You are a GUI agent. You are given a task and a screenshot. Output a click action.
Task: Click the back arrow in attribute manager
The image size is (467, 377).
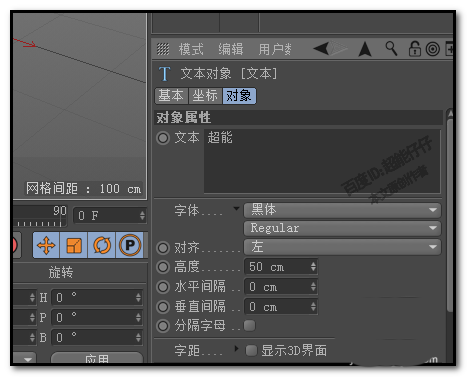click(x=321, y=49)
